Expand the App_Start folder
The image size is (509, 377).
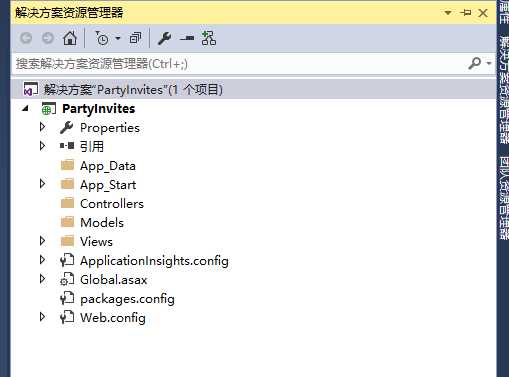42,184
